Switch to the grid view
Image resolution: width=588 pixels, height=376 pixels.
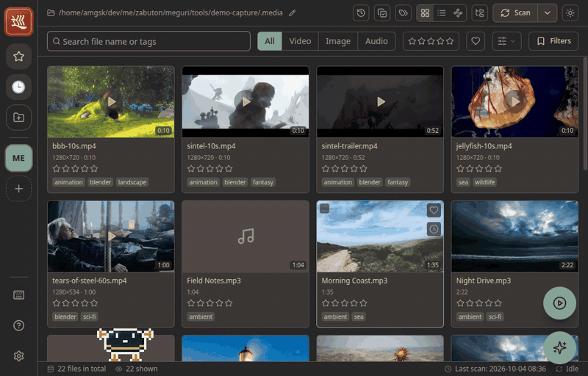425,13
